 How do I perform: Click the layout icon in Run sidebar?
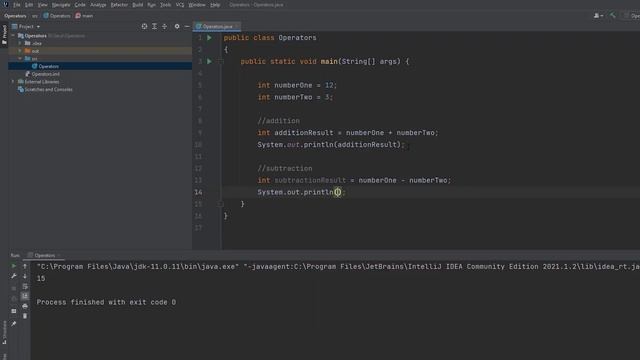click(13, 311)
